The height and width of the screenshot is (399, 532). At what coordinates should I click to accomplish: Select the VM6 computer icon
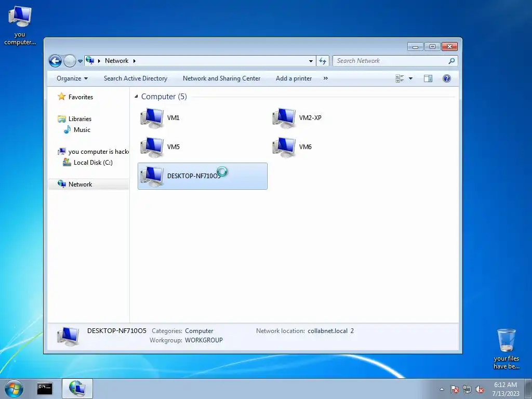[x=284, y=147]
